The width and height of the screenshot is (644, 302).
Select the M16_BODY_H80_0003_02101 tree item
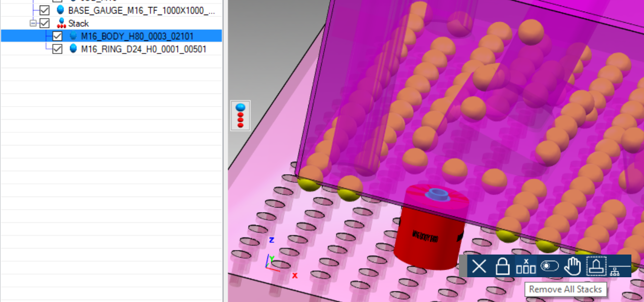coord(137,36)
